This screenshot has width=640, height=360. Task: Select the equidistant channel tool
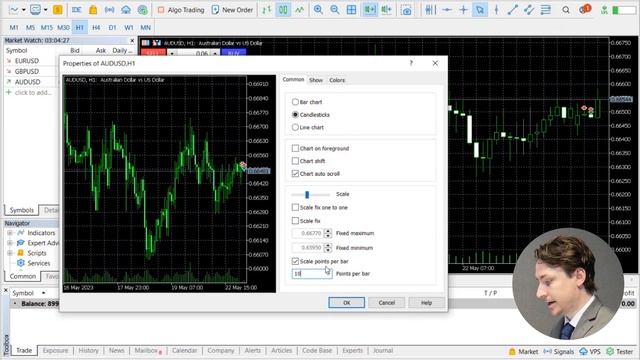(529, 9)
